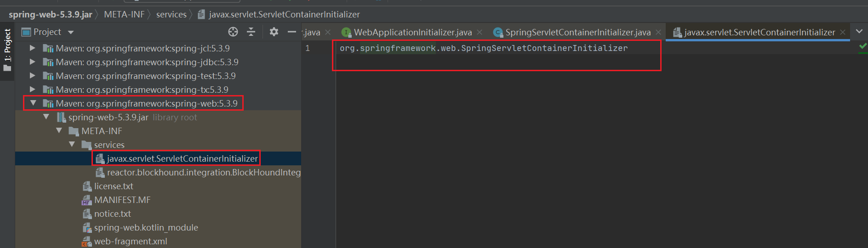Switch to WebApplicationInitializer.java tab
The image size is (868, 248).
tap(413, 32)
